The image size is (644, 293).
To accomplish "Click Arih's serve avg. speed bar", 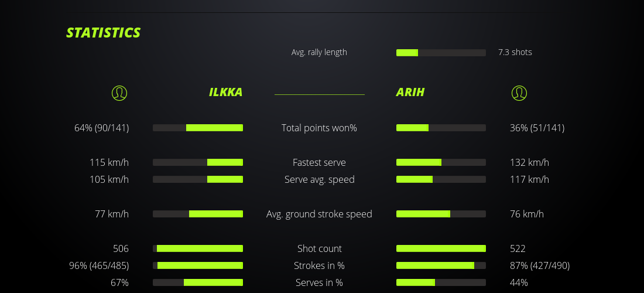I will tap(441, 179).
